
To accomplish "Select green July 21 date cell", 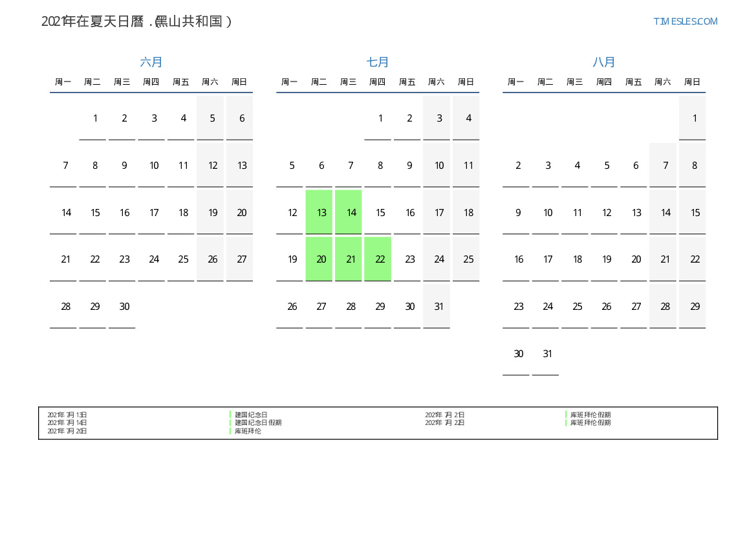I will click(351, 259).
